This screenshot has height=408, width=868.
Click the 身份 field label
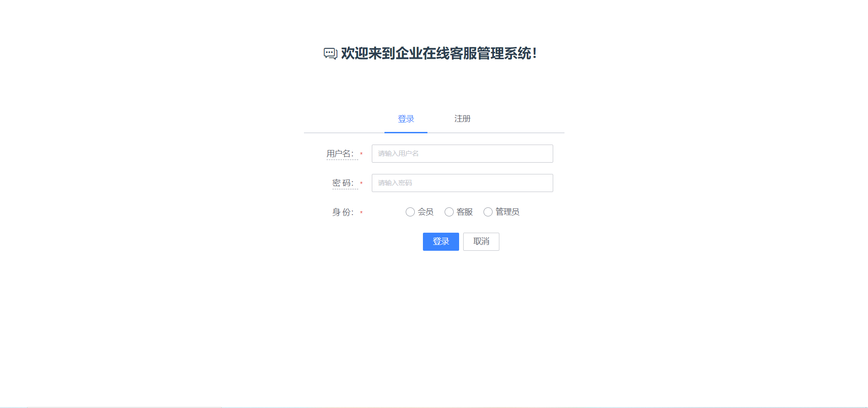[343, 212]
